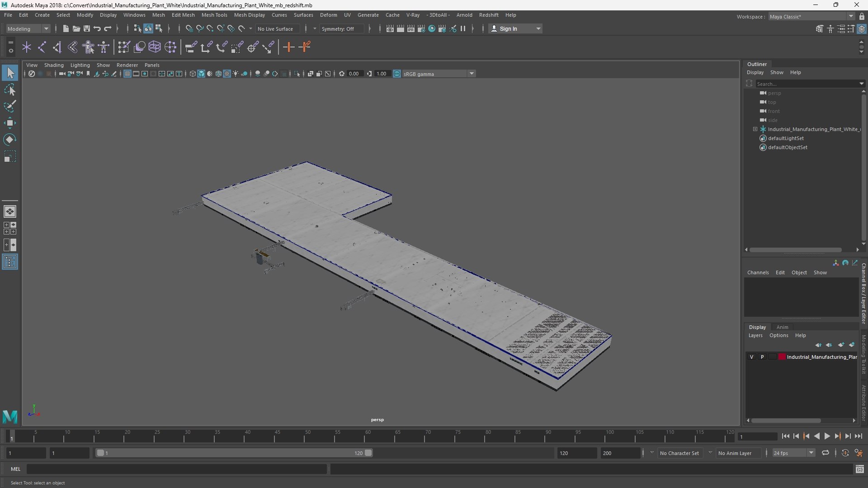Screen dimensions: 868x488
Task: Open the Modeling menu set dropdown
Action: pos(28,28)
